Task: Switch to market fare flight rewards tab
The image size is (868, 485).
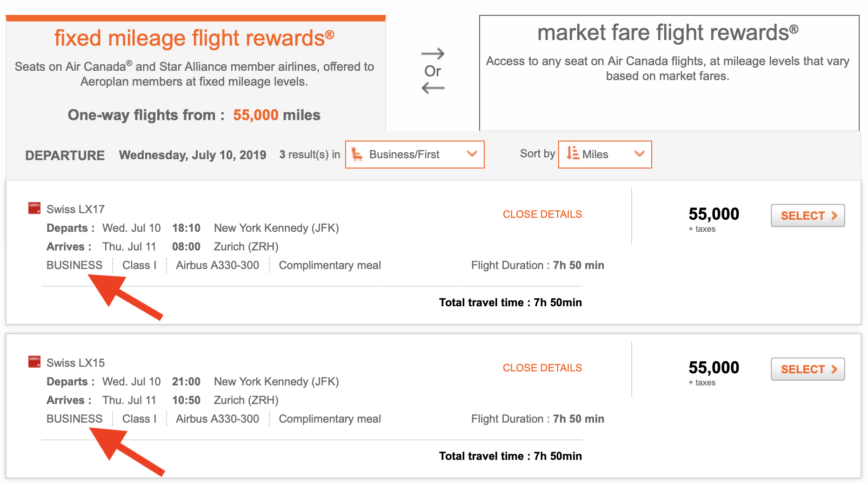Action: click(668, 34)
